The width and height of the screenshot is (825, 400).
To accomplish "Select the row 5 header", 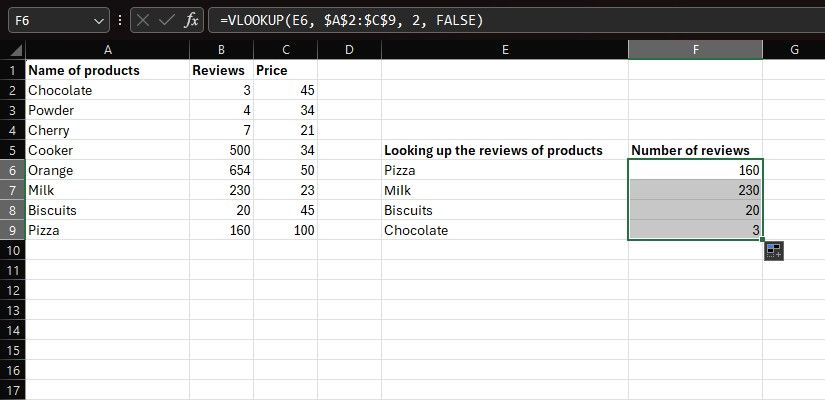I will (12, 150).
